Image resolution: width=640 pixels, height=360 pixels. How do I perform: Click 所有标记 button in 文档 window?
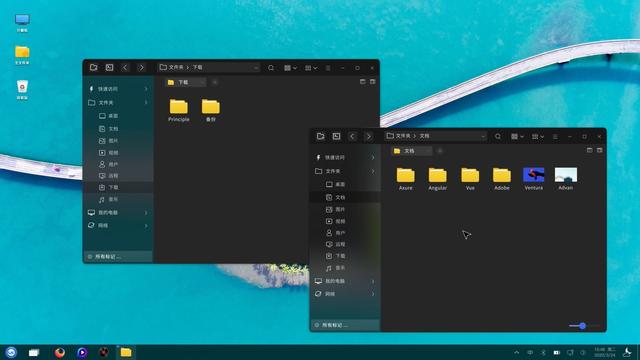coord(345,325)
